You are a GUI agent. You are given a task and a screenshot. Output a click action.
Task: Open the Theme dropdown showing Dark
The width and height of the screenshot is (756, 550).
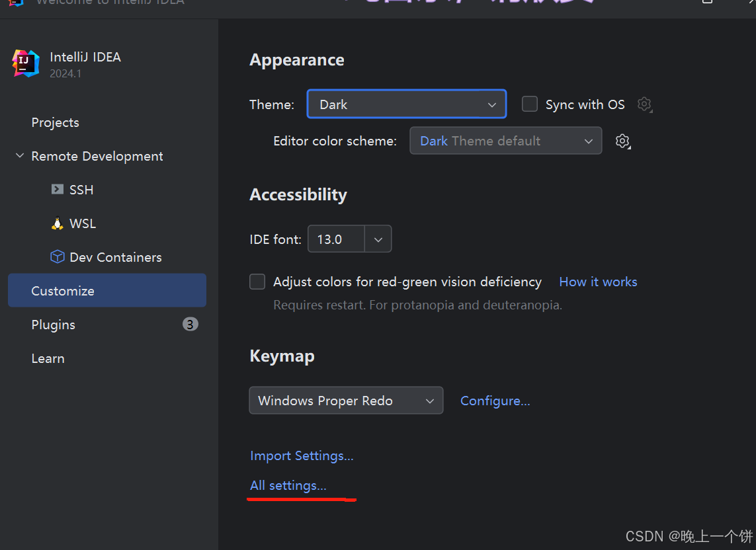[407, 104]
